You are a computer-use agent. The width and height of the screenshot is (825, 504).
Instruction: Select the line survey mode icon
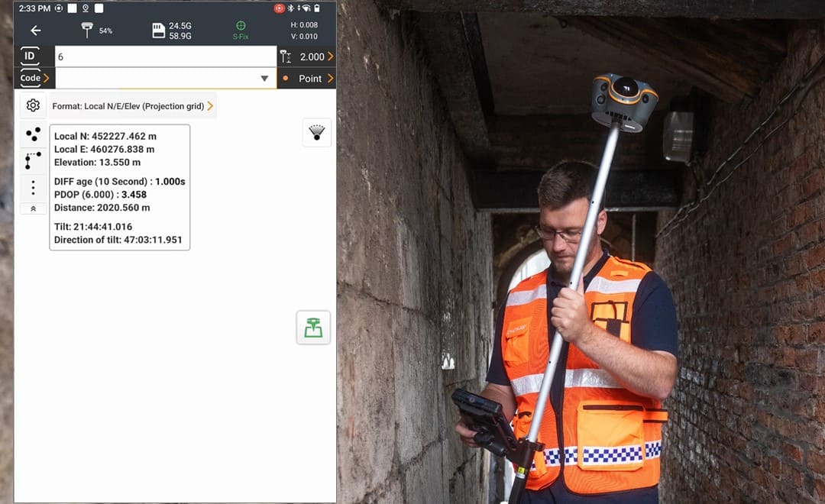coord(33,160)
